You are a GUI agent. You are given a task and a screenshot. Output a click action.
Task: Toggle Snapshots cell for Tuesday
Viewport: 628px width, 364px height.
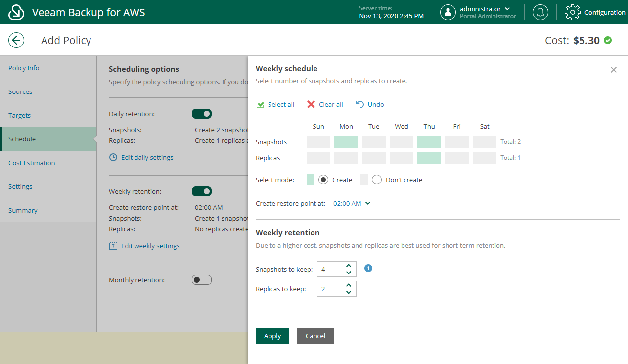tap(374, 142)
